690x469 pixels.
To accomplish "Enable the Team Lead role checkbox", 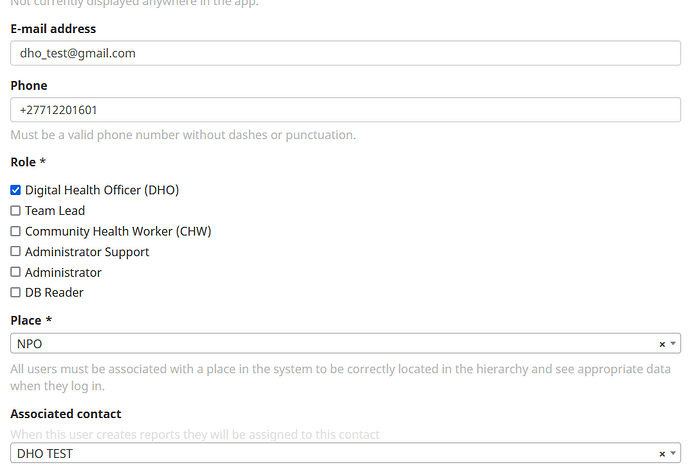I will [15, 211].
